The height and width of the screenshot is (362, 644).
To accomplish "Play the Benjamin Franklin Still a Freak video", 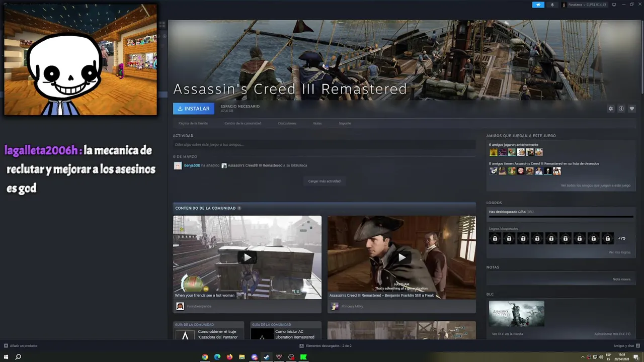I will [401, 257].
